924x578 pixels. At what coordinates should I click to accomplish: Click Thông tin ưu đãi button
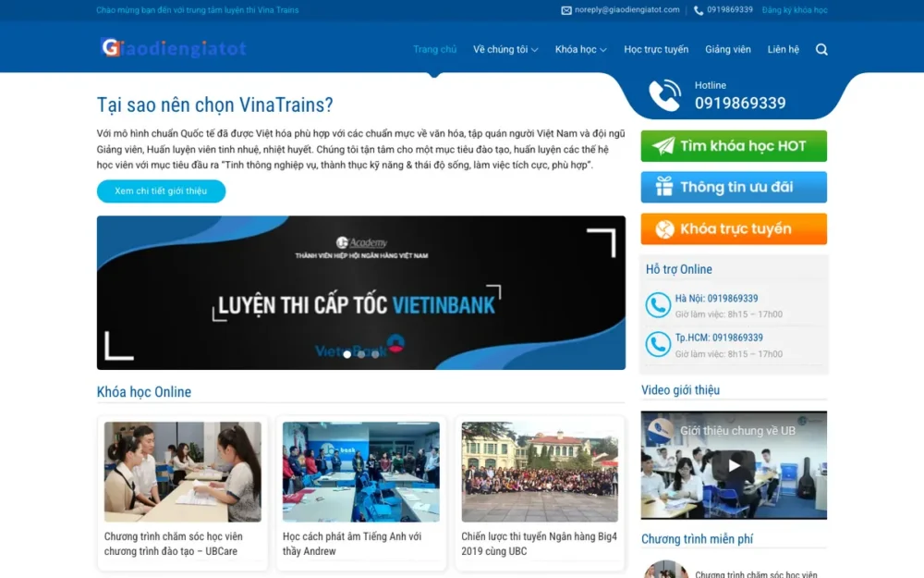click(x=734, y=187)
